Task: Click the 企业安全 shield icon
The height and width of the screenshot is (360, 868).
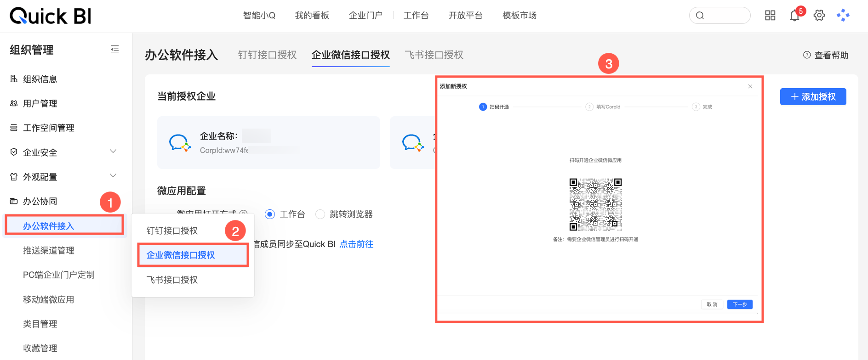Action: 14,152
